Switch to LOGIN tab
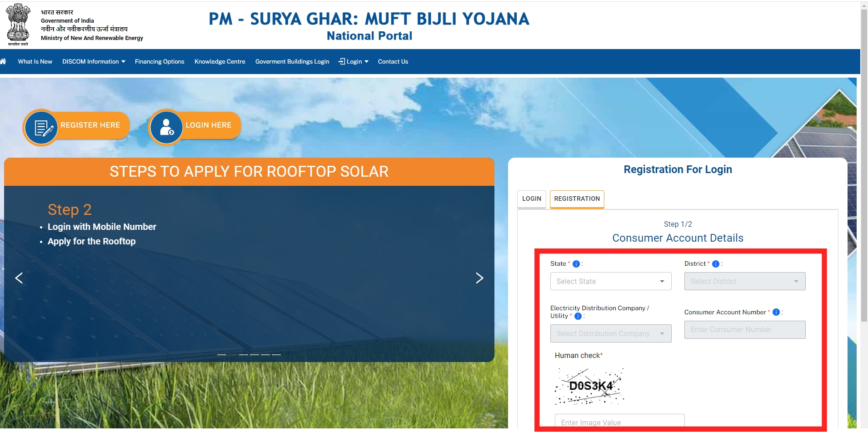Viewport: 868px width, 432px height. coord(532,199)
